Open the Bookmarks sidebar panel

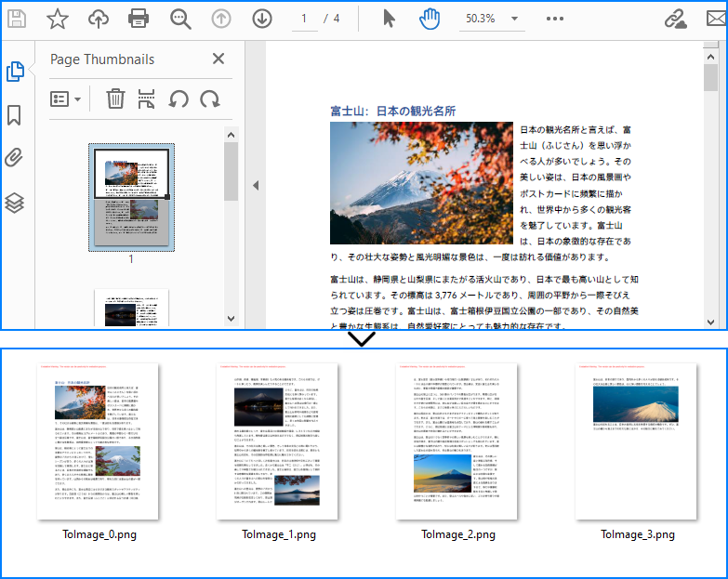(14, 115)
